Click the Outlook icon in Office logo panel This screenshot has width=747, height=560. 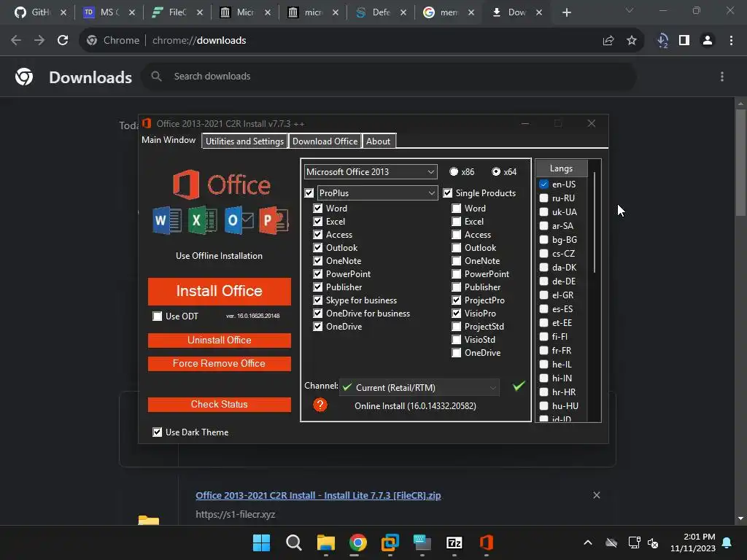(239, 220)
